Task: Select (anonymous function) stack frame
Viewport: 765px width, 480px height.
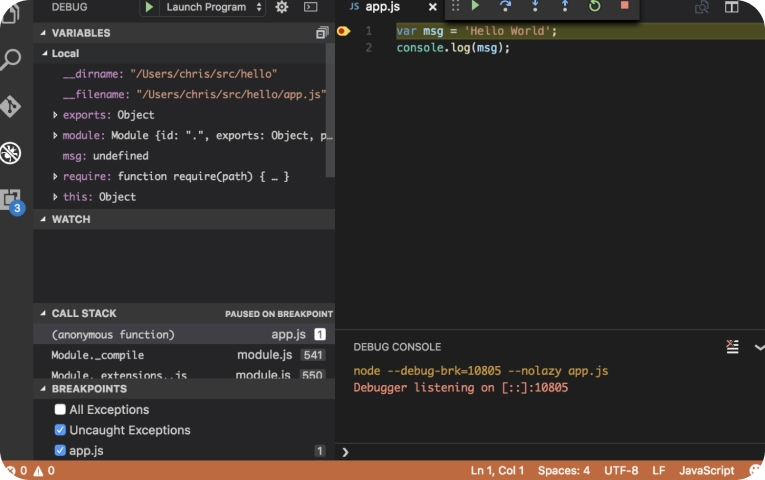Action: [184, 334]
